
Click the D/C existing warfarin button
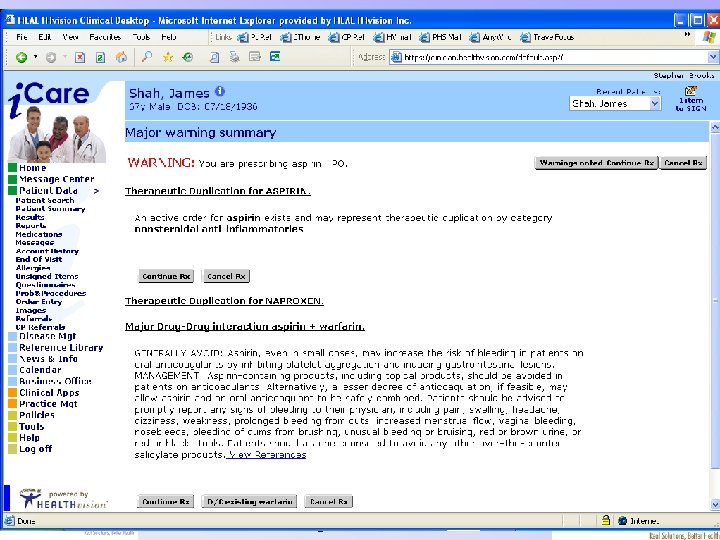pos(249,501)
